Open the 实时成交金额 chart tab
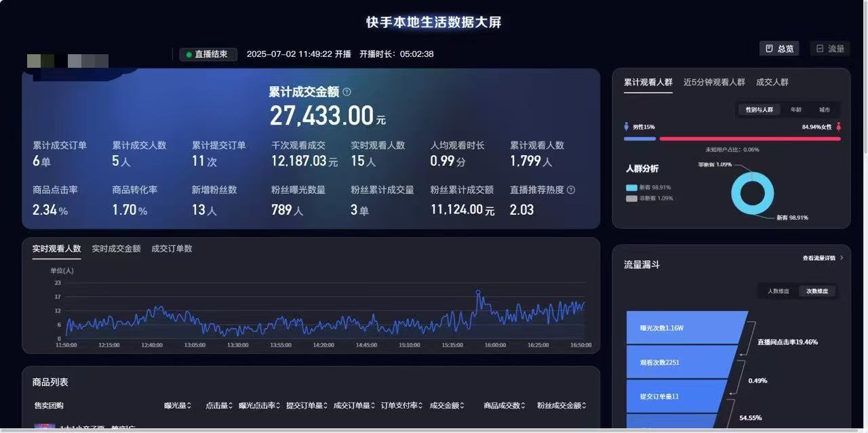This screenshot has height=433, width=868. pos(116,249)
